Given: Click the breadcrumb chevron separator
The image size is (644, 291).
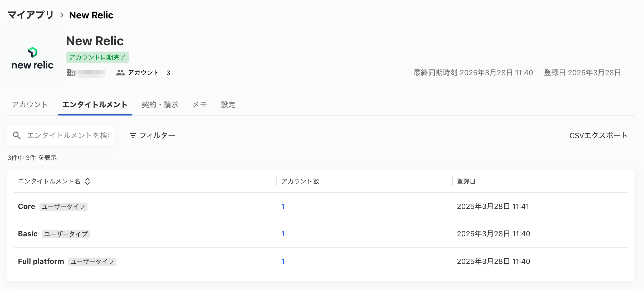Looking at the screenshot, I should tap(62, 15).
